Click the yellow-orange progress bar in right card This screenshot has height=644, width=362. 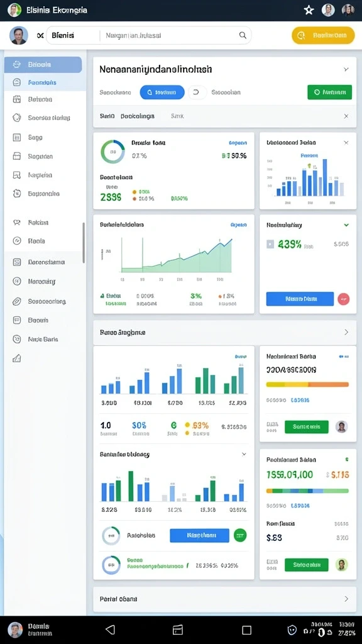click(x=307, y=385)
